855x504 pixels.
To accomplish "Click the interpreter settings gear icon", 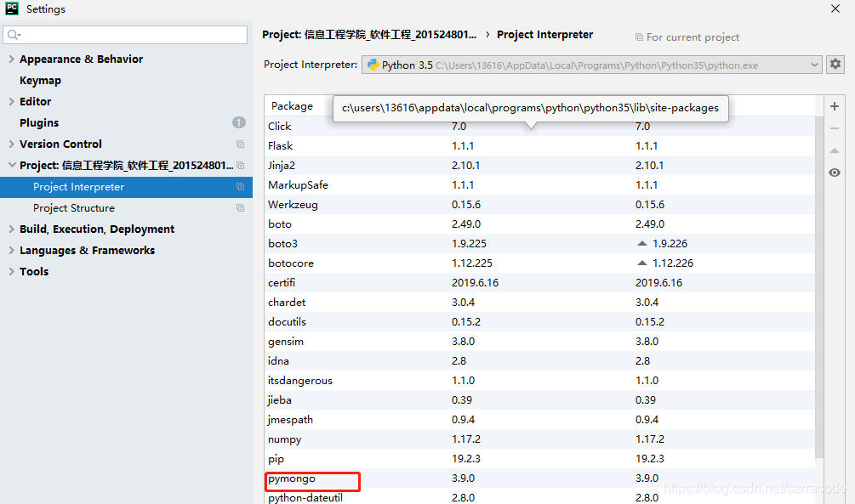I will point(835,65).
